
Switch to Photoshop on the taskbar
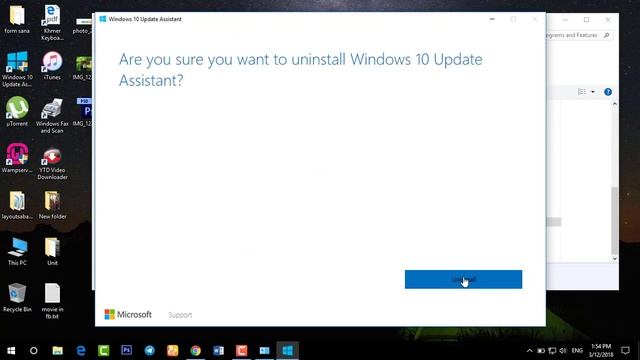pyautogui.click(x=127, y=351)
